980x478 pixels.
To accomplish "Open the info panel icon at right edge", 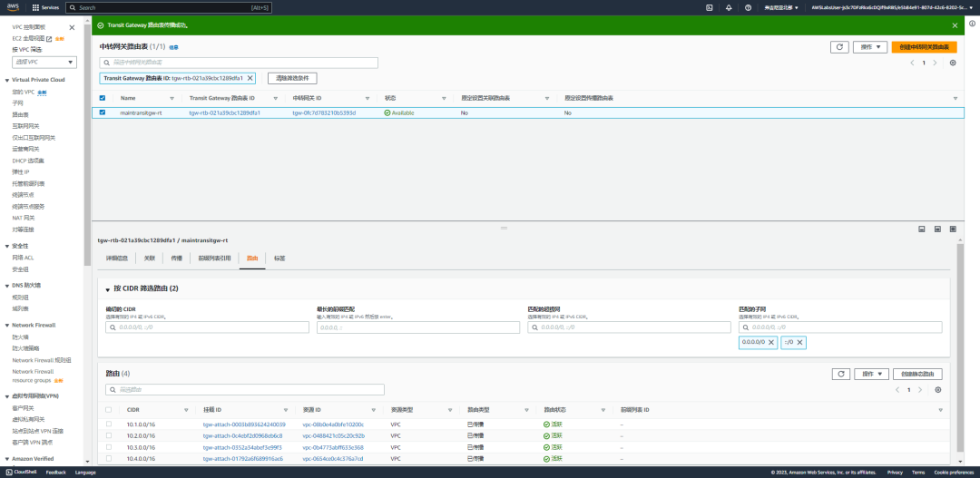I will [973, 23].
